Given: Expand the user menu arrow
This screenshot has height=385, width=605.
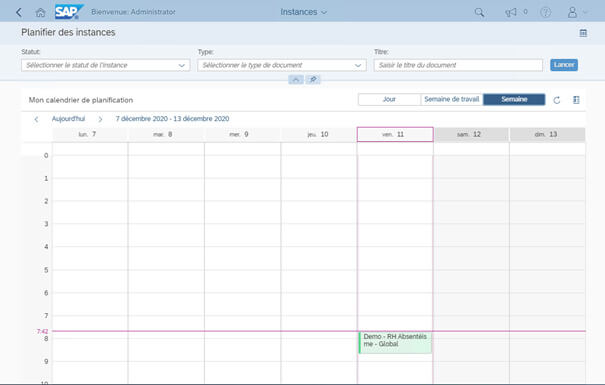Looking at the screenshot, I should (x=585, y=12).
